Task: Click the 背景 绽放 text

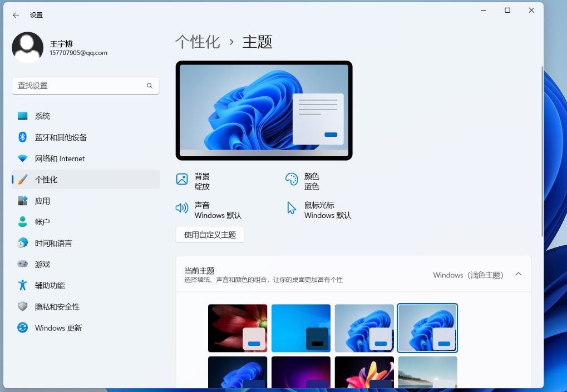Action: click(x=202, y=181)
